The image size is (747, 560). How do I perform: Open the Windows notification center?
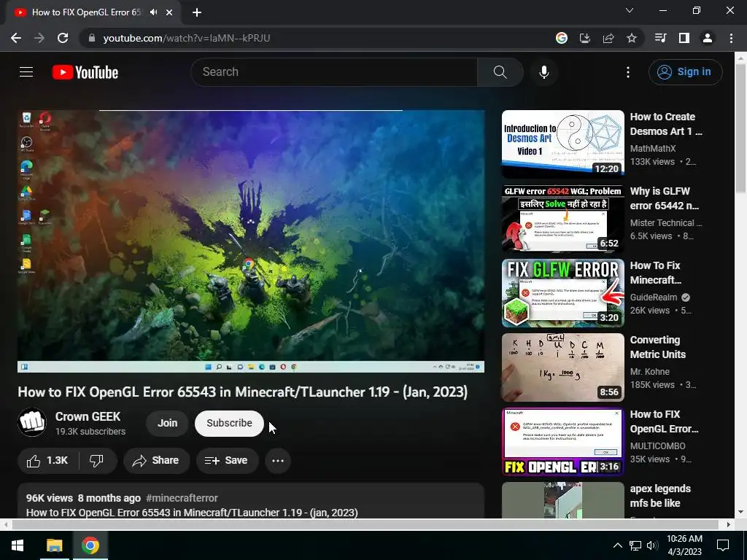(723, 545)
